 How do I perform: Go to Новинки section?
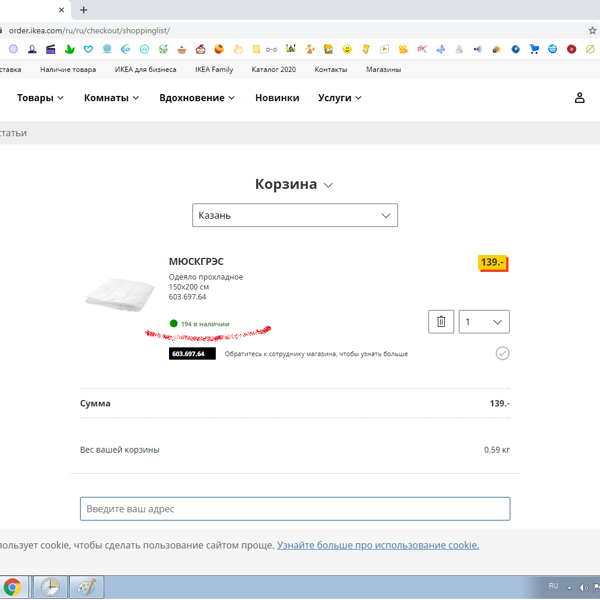tap(277, 98)
